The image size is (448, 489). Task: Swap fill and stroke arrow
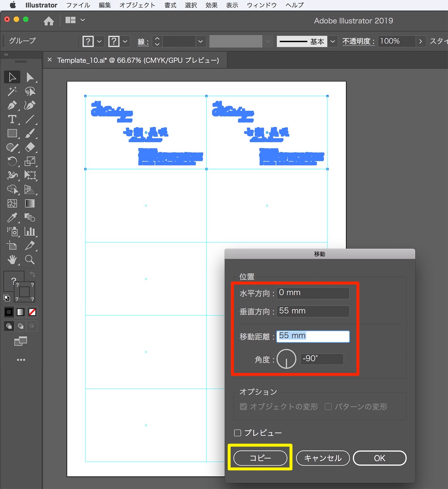coord(32,274)
